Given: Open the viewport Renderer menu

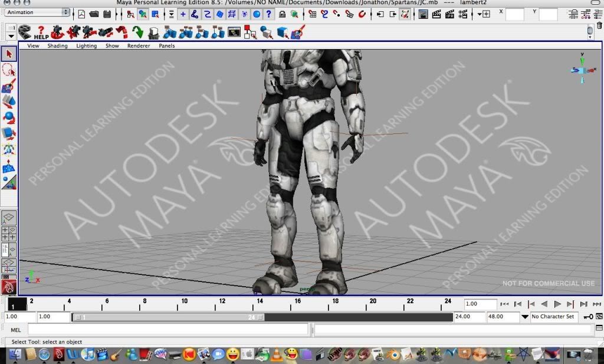Looking at the screenshot, I should click(x=139, y=45).
